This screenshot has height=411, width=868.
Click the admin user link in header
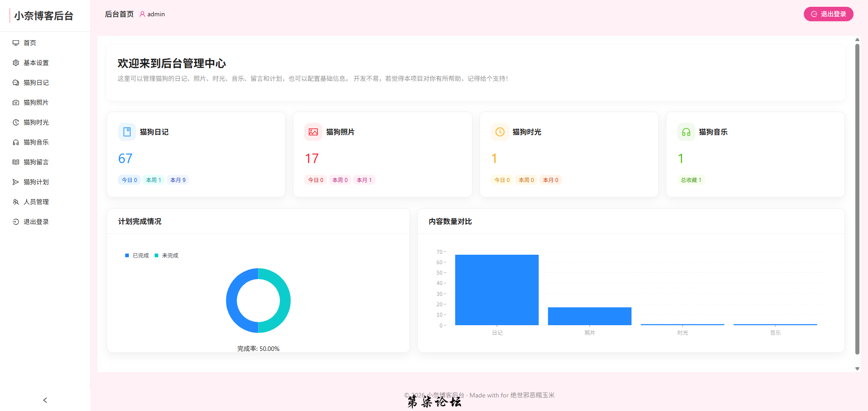point(152,14)
